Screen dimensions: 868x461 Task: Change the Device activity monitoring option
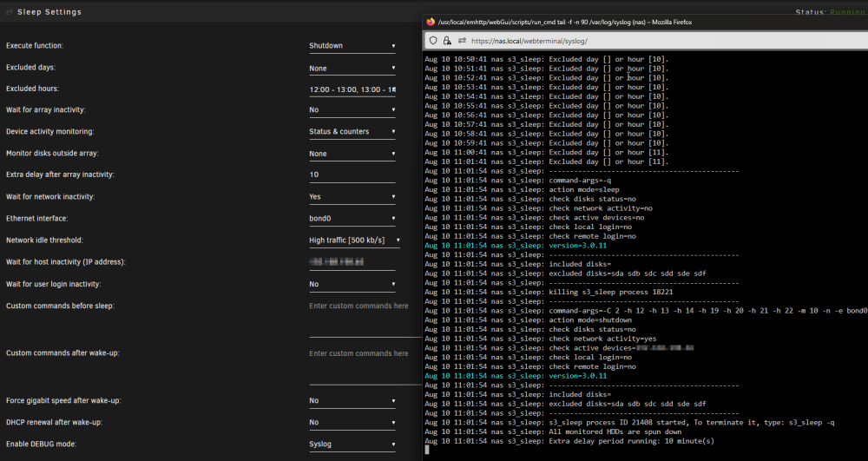pos(352,132)
